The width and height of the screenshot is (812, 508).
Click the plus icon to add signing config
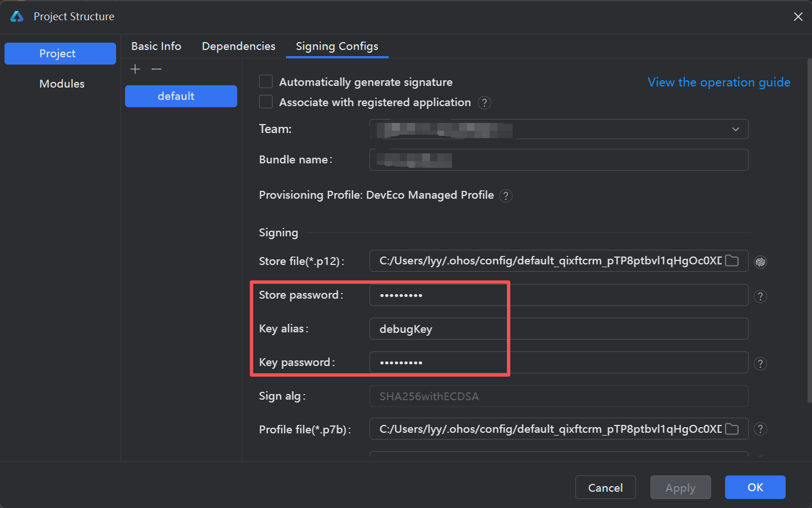click(135, 69)
